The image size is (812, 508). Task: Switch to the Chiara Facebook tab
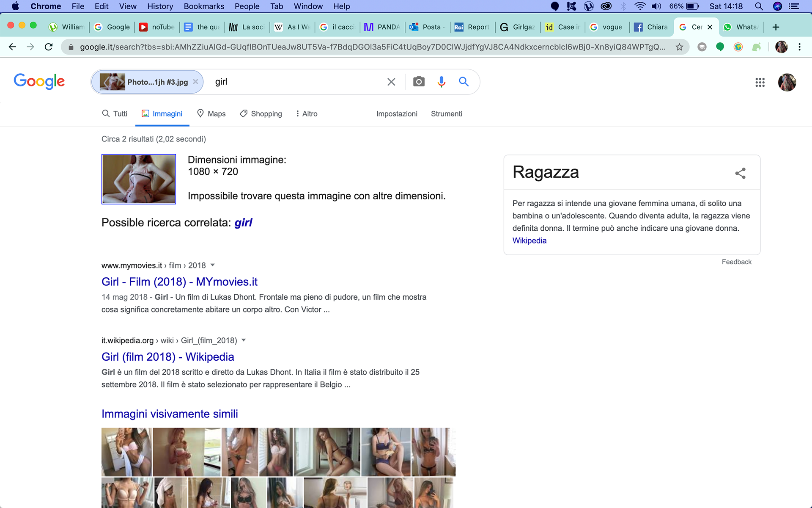651,27
